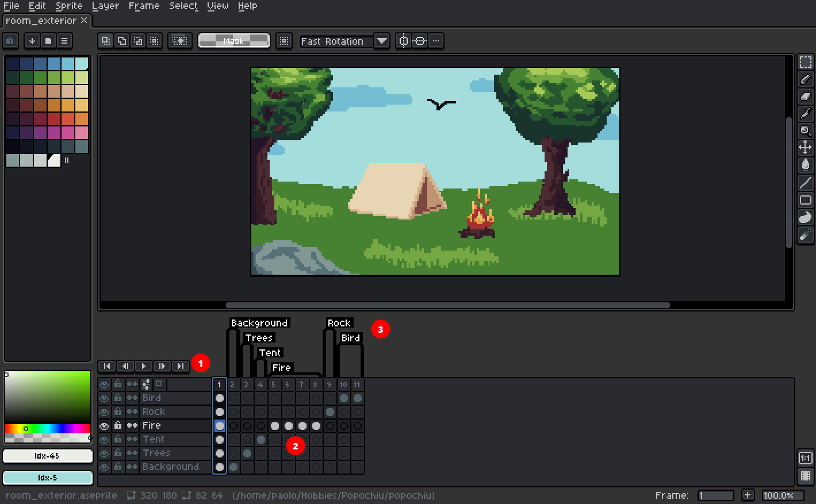Hide the Rock layer
Viewport: 816px width, 504px height.
point(104,411)
